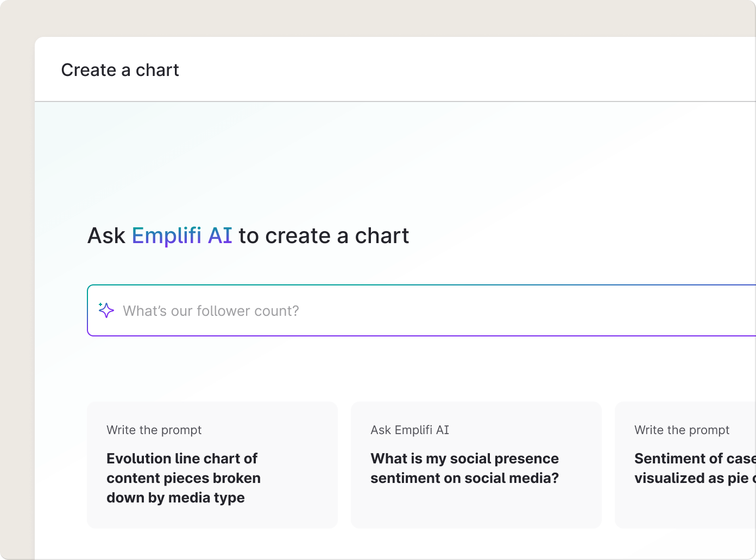Click the word "Ask" in the heading
The width and height of the screenshot is (756, 560).
point(106,236)
